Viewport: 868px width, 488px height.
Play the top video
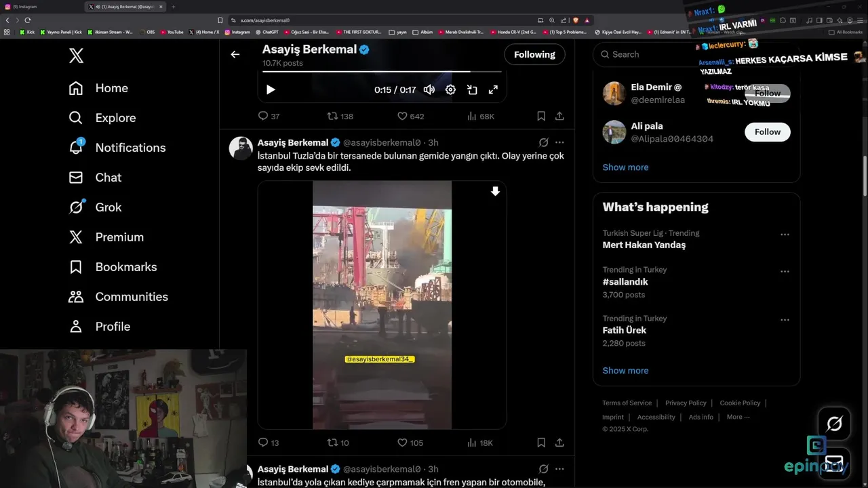coord(271,89)
